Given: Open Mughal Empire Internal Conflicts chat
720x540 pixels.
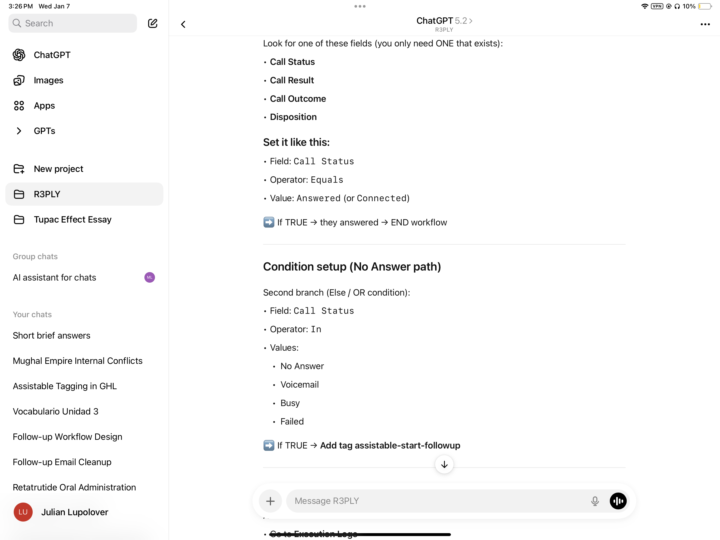Looking at the screenshot, I should tap(77, 360).
